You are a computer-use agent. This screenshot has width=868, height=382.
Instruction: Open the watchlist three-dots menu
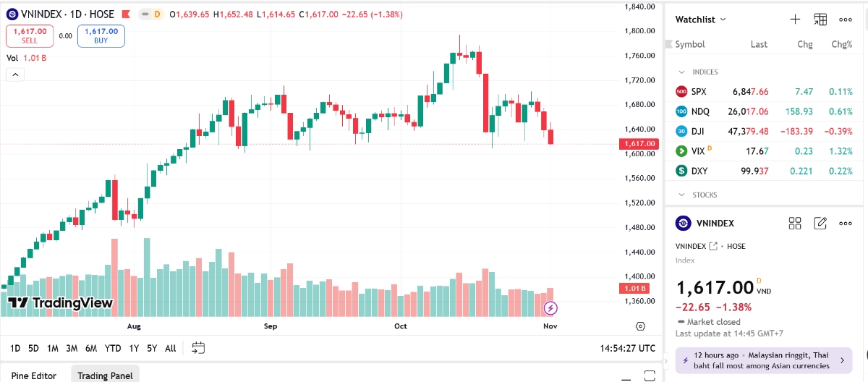pyautogui.click(x=846, y=20)
